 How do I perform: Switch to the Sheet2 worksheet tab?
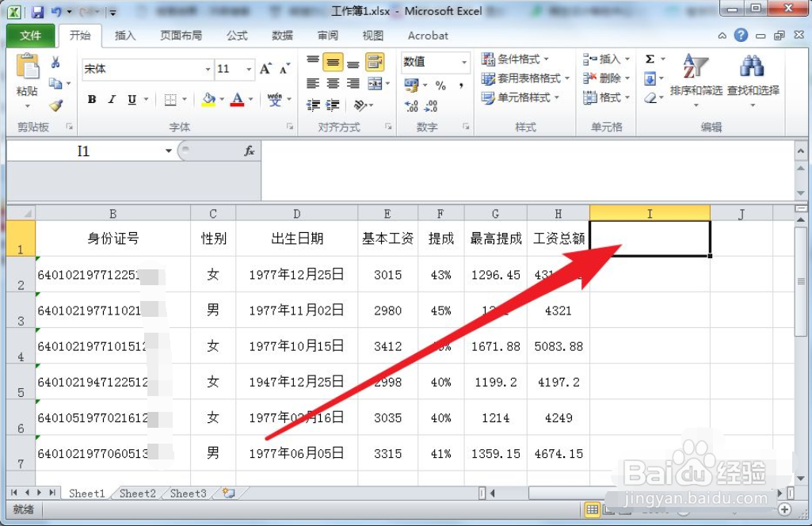click(136, 493)
